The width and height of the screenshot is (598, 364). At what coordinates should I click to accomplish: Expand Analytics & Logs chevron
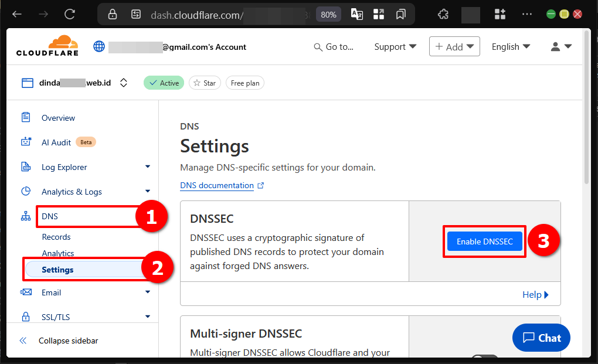(x=148, y=191)
